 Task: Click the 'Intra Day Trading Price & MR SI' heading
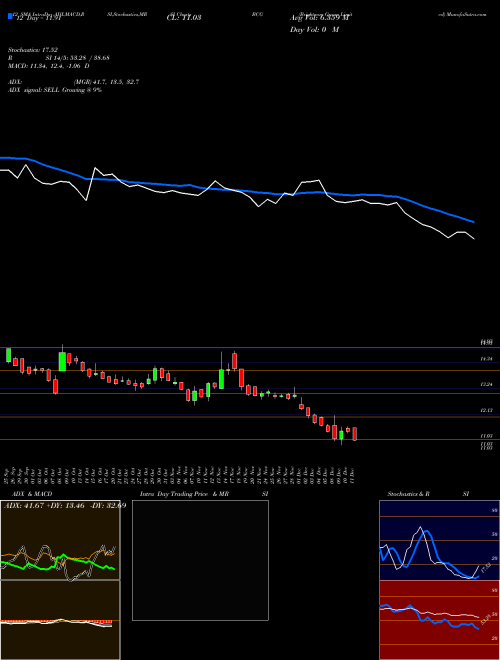pyautogui.click(x=204, y=494)
